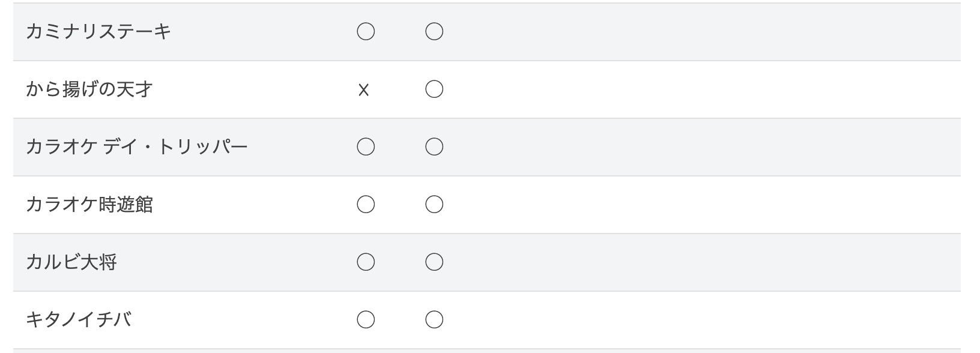
Task: Open the から揚げの天才 store name
Action: pyautogui.click(x=89, y=89)
